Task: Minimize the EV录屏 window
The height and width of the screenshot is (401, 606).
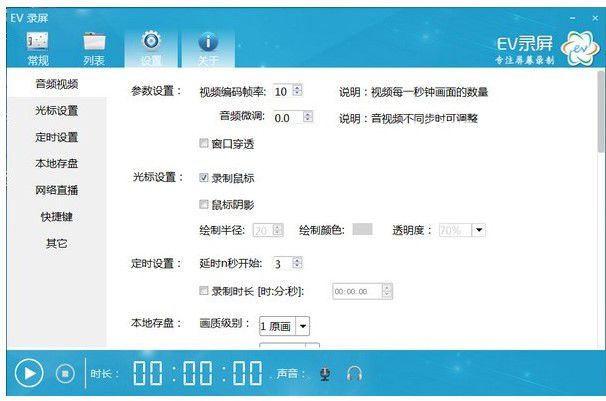Action: coord(572,18)
